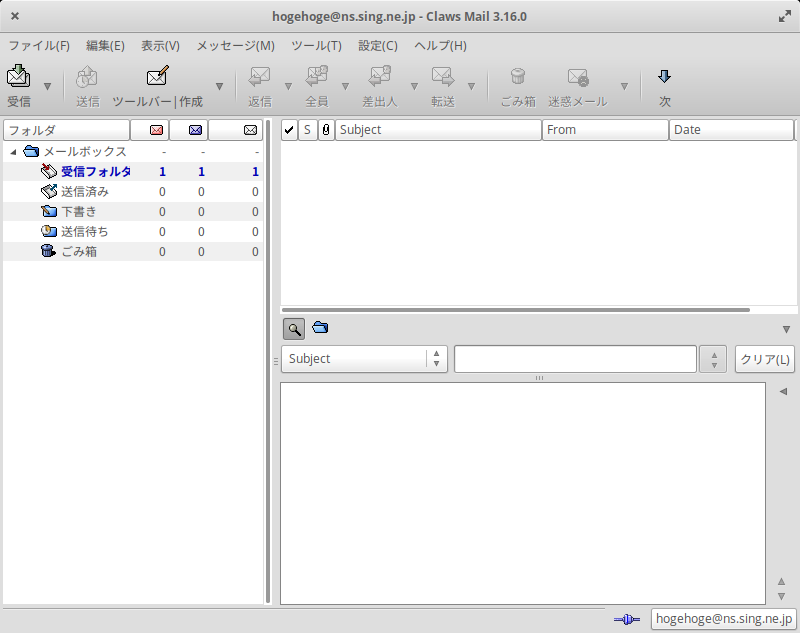Open the dropdown arrow next to 差出人
This screenshot has width=800, height=633.
point(414,86)
